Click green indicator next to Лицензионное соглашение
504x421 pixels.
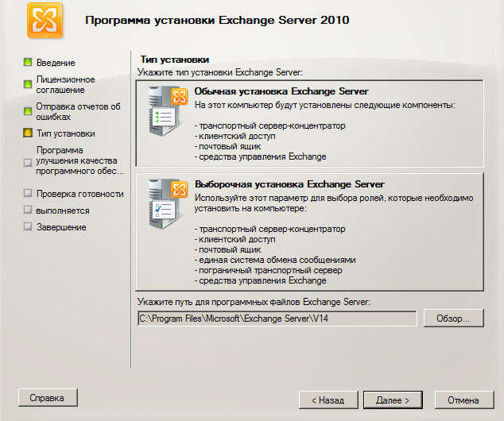[28, 84]
